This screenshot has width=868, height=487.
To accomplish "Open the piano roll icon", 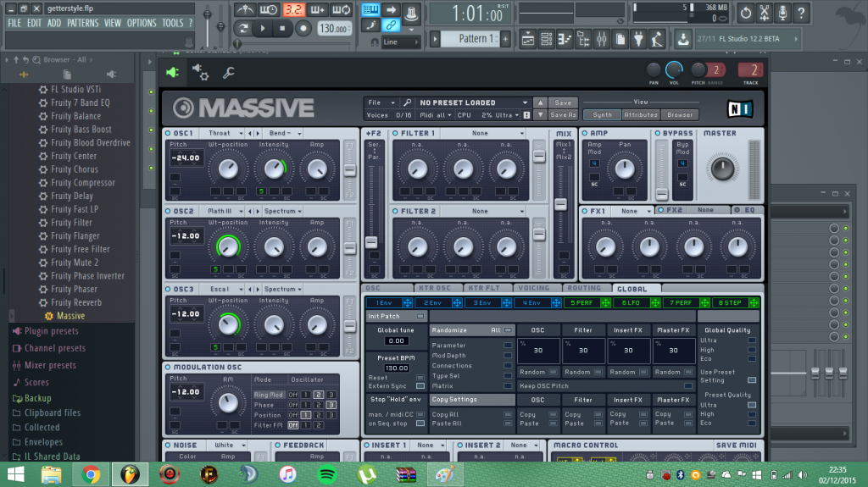I will coord(565,39).
